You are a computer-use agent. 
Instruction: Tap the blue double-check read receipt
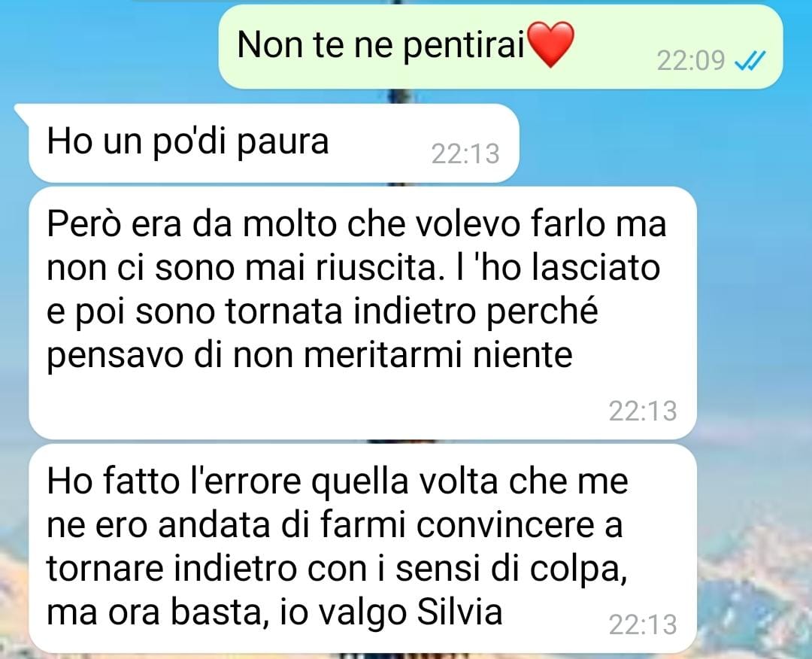(x=750, y=61)
